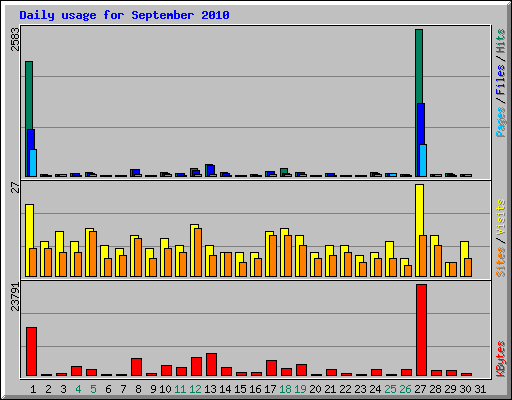Click the red KBytes bar for day 27
512x400 pixels.
[x=421, y=330]
